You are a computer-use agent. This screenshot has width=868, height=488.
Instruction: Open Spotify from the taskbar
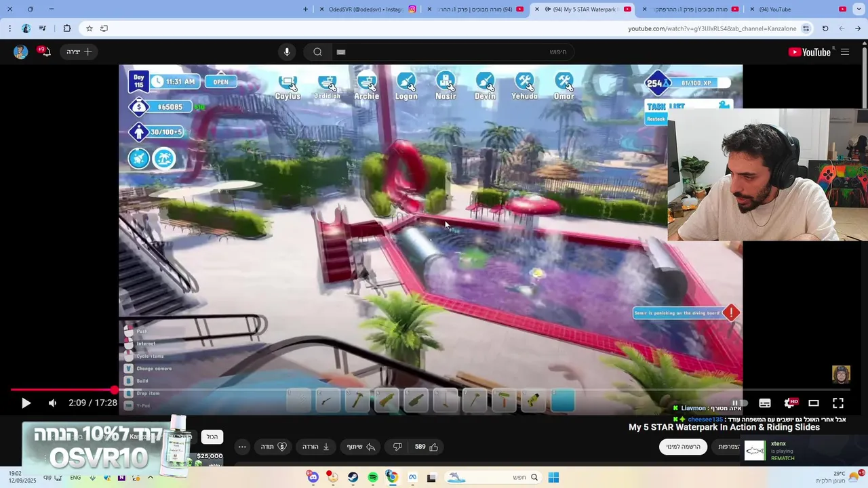373,478
